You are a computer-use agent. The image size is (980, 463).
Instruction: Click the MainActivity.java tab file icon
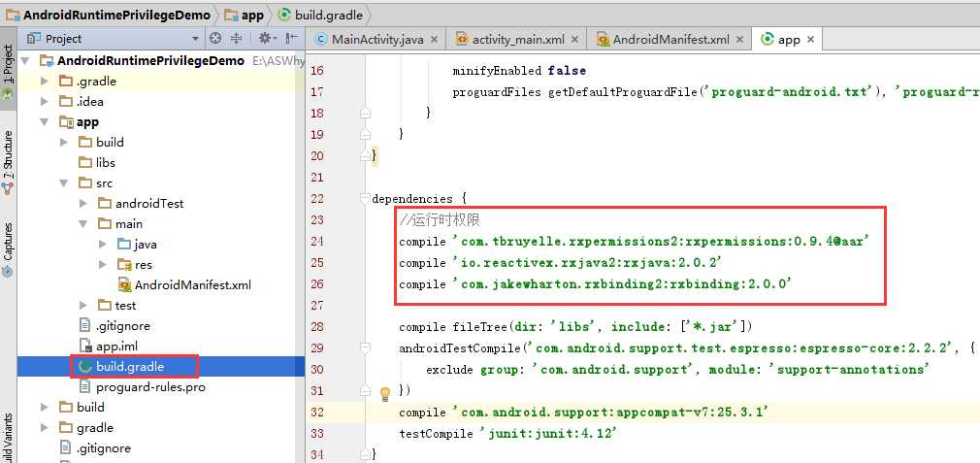pyautogui.click(x=322, y=40)
